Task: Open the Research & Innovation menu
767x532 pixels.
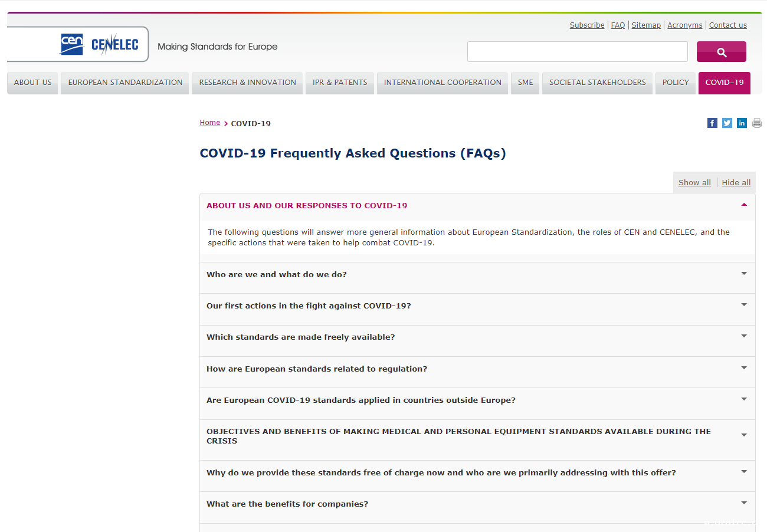Action: click(247, 83)
